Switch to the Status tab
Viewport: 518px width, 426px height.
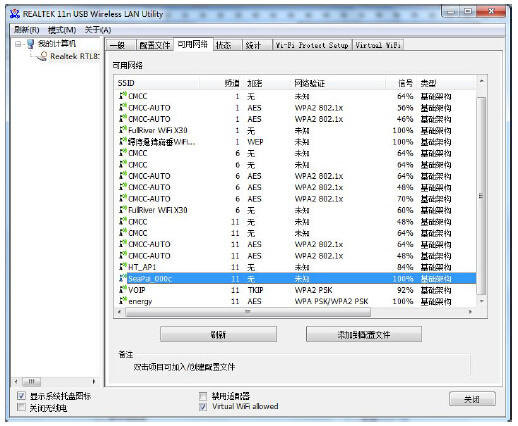coord(227,45)
